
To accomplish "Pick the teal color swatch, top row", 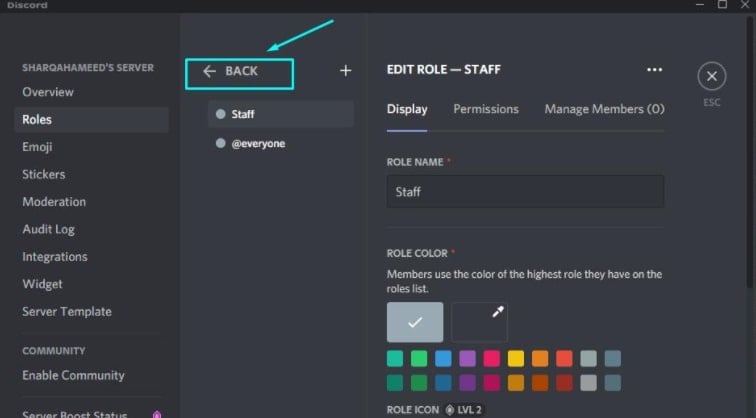I will click(395, 359).
